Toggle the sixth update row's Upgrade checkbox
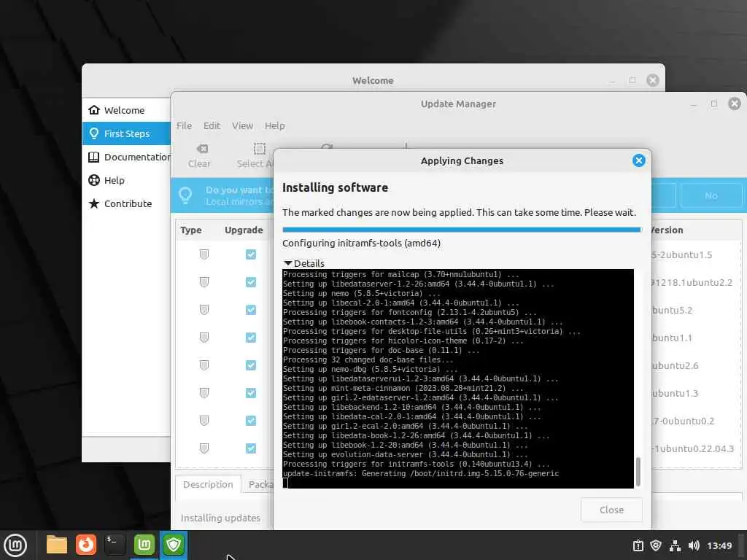 tap(251, 392)
